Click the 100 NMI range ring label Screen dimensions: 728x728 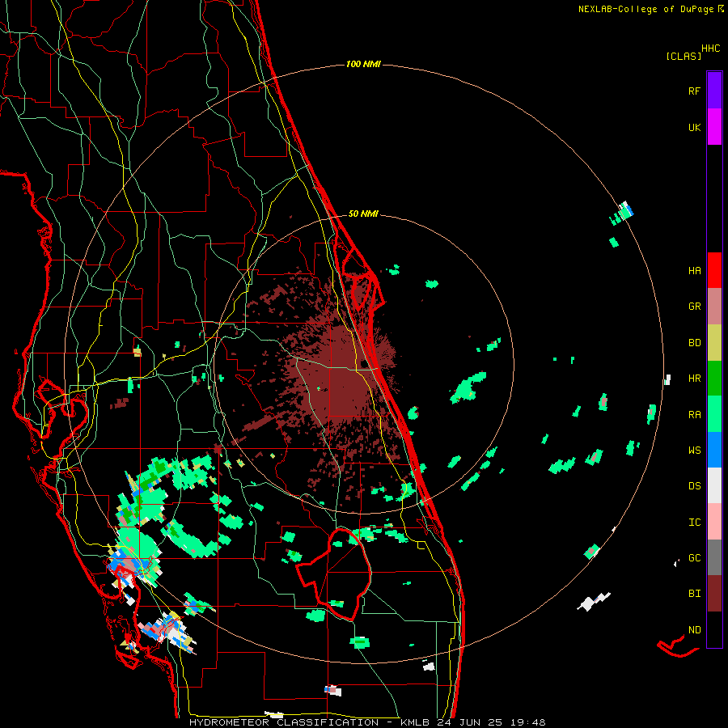pyautogui.click(x=363, y=64)
